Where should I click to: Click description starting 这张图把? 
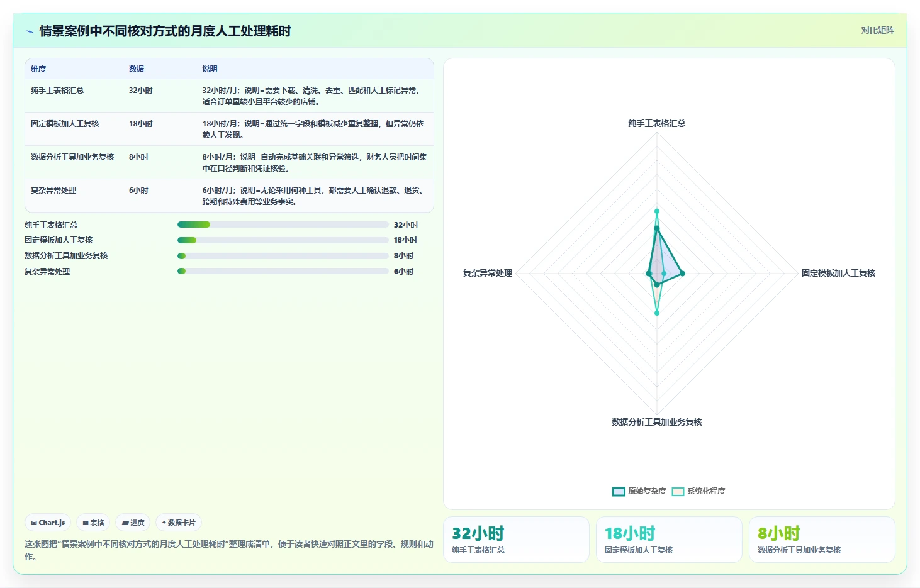pyautogui.click(x=229, y=550)
